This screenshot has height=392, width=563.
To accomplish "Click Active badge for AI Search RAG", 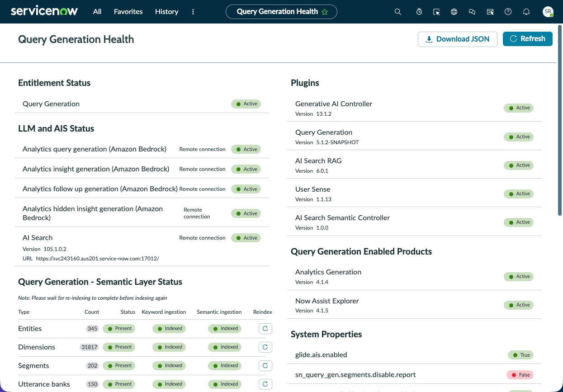I will [519, 165].
